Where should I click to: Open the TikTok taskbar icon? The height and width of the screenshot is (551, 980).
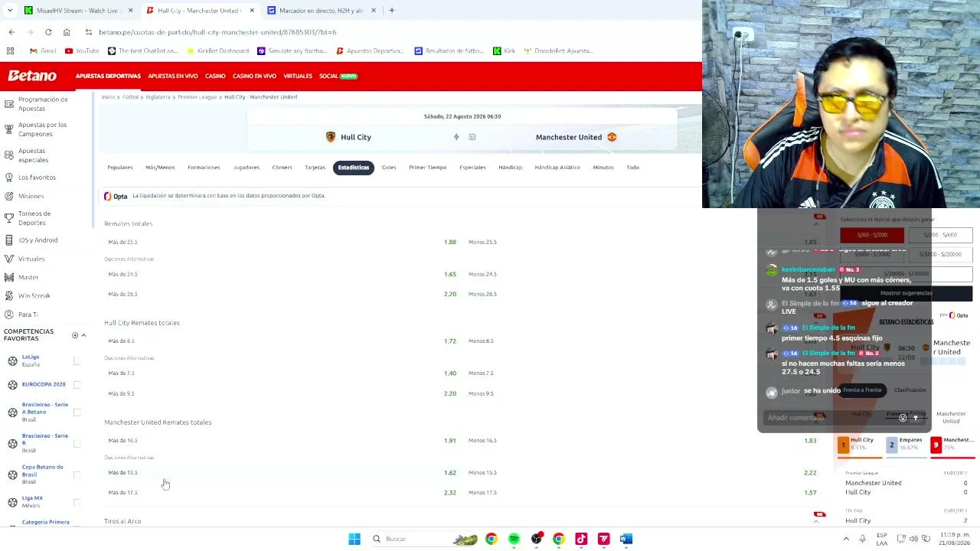[581, 539]
